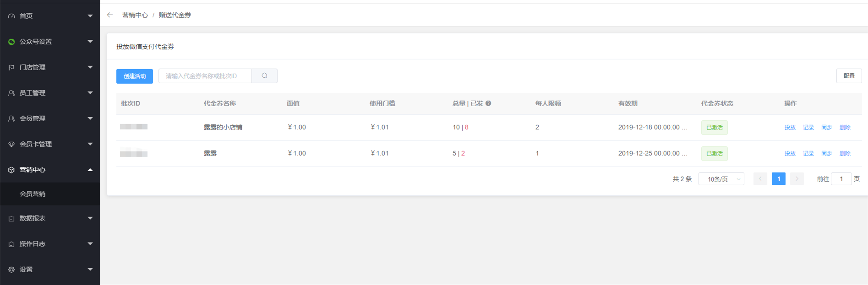
Task: Click 赠送代金券 in the breadcrumb
Action: tap(175, 15)
